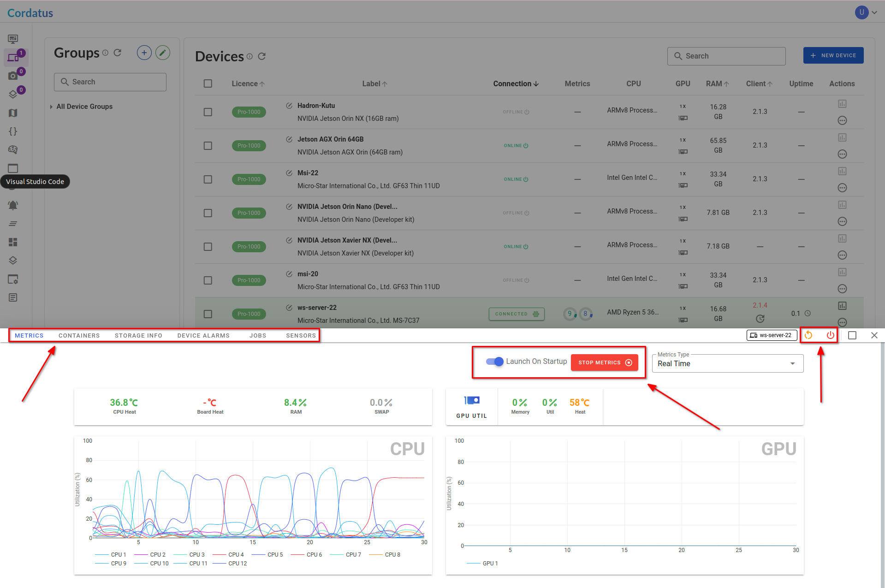Sort devices by Connection column
The width and height of the screenshot is (885, 588).
516,83
